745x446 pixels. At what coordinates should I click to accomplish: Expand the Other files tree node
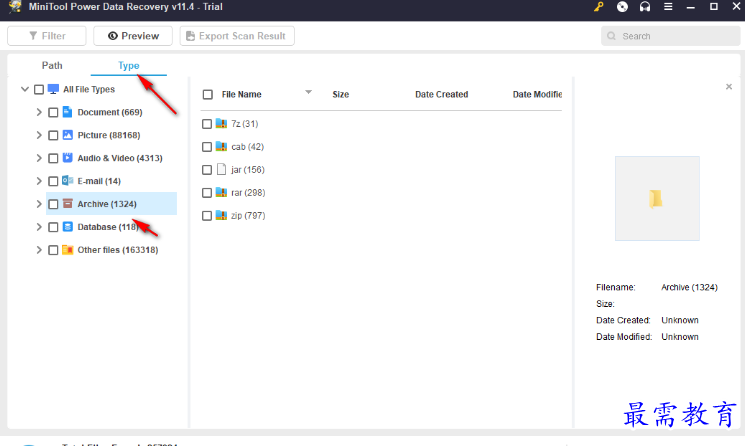tap(39, 249)
